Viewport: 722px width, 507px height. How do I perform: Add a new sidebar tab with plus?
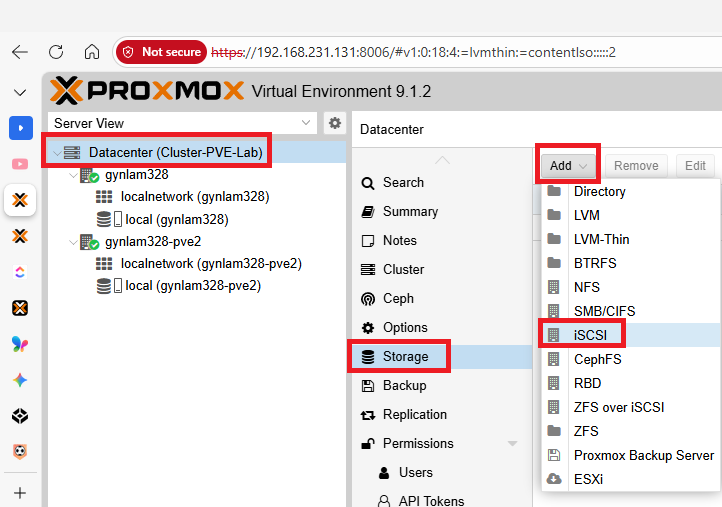(20, 493)
